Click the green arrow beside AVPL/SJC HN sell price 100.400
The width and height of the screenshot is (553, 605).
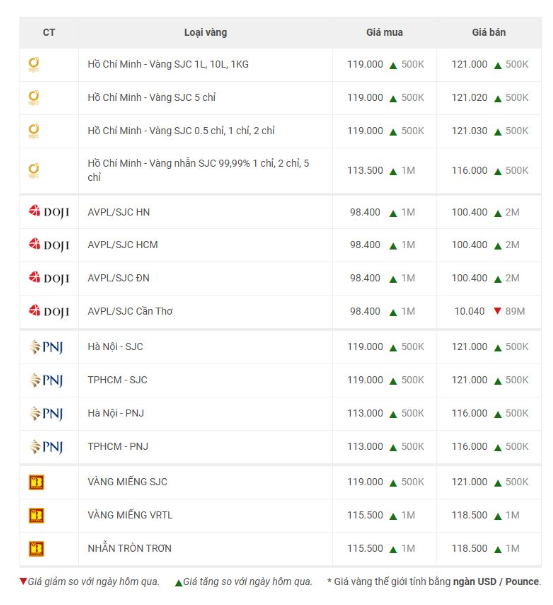point(498,213)
